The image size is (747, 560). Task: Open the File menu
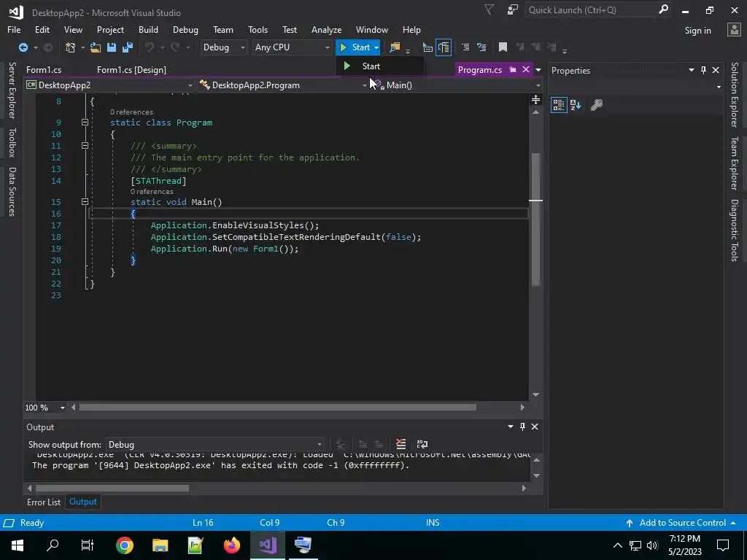point(14,29)
